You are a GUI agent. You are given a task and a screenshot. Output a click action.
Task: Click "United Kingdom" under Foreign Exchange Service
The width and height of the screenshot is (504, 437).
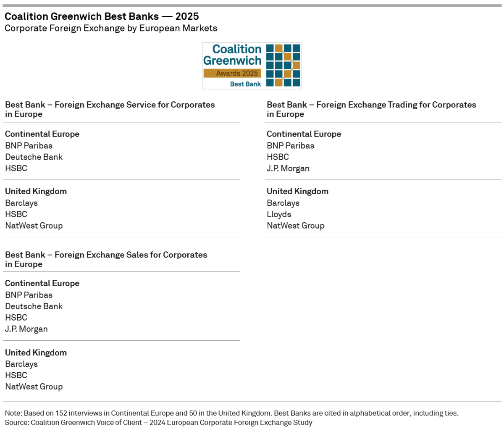(36, 191)
